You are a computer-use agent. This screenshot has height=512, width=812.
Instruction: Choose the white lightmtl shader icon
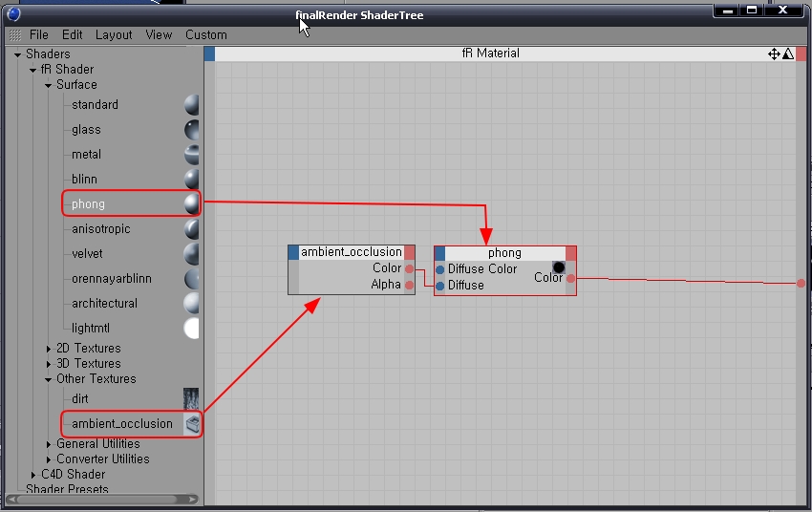point(192,329)
